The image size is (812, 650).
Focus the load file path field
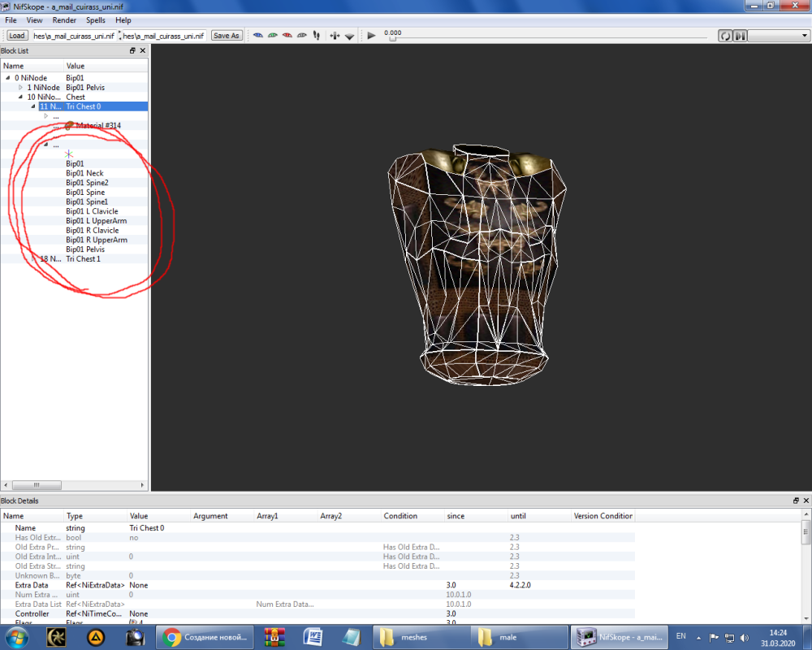pyautogui.click(x=74, y=36)
